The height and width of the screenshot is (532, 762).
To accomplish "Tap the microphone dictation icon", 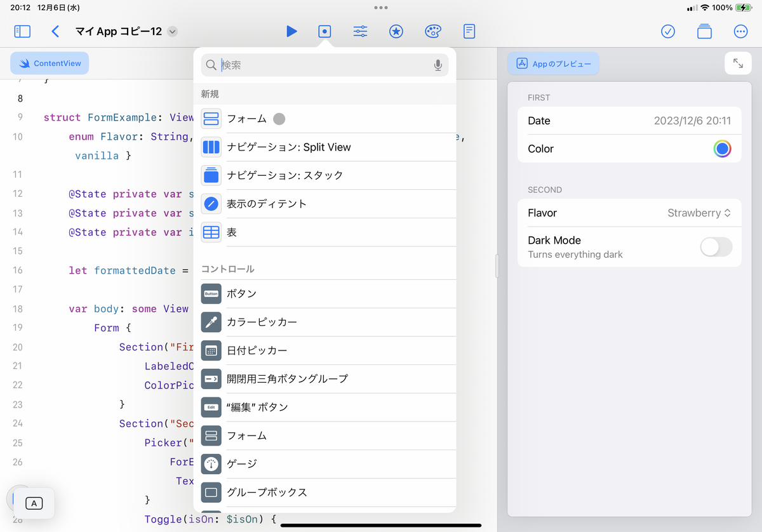I will point(438,65).
